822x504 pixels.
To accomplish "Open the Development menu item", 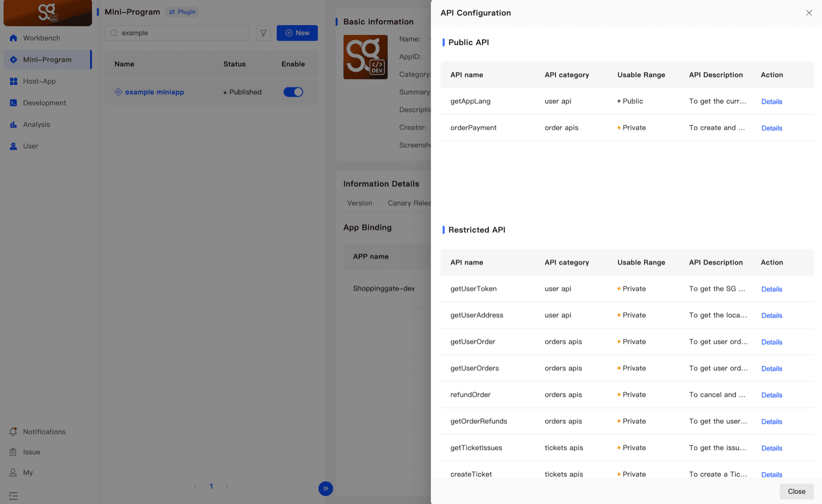I will [48, 103].
